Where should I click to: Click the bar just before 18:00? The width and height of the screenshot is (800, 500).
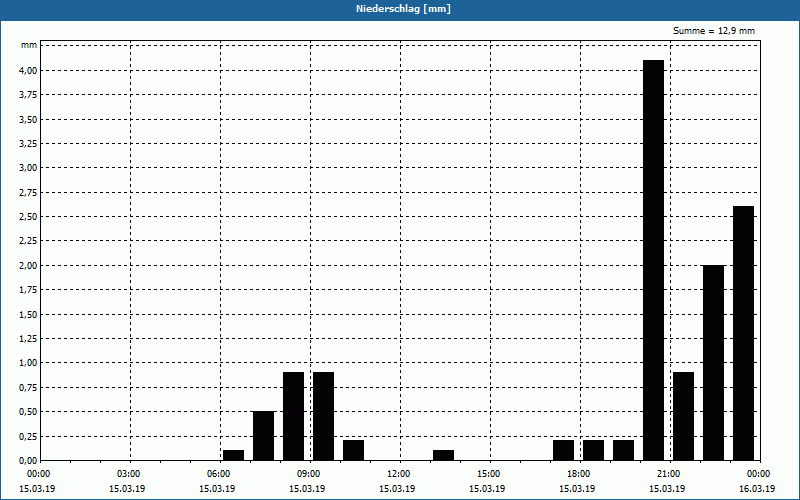coord(563,450)
